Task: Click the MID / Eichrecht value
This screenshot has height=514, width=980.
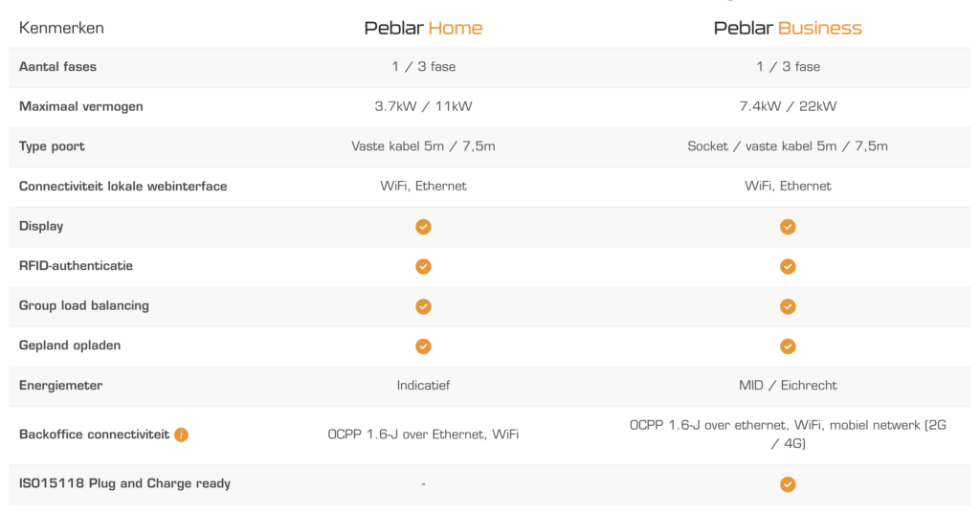Action: click(x=788, y=385)
